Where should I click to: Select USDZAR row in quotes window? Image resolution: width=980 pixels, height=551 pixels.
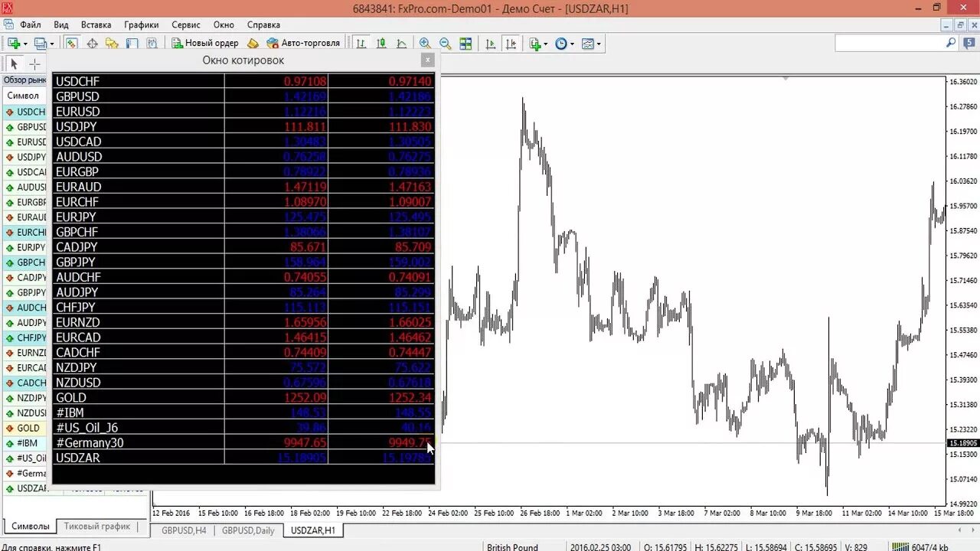(x=243, y=458)
